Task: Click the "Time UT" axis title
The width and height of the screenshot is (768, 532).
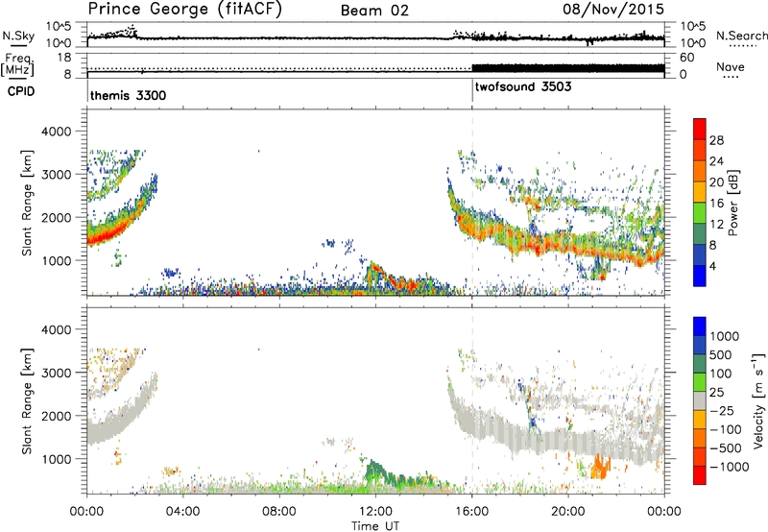Action: click(375, 526)
